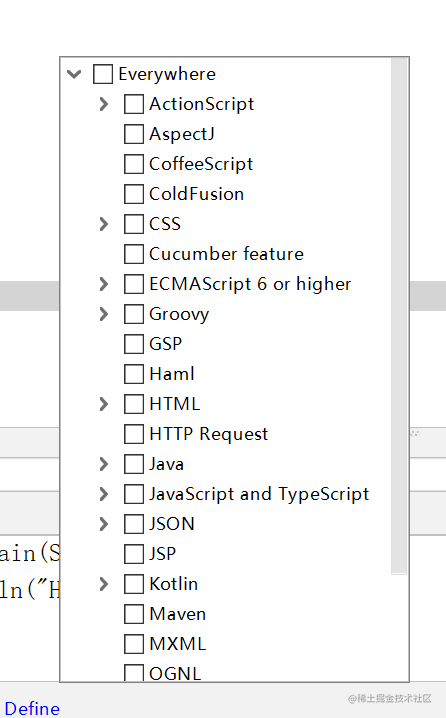Expand the Kotlin node
Screen dimensions: 446x718
coord(104,584)
